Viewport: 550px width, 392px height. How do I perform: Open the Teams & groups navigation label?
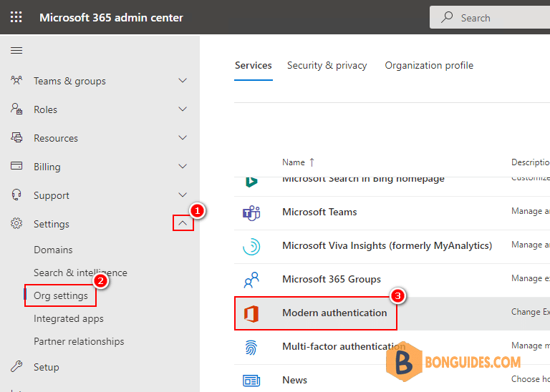point(69,81)
